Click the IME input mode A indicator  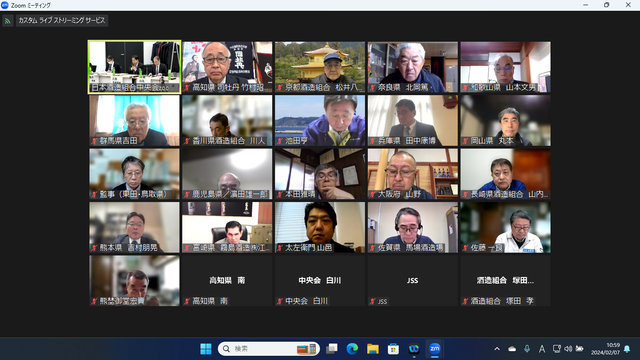pos(542,349)
